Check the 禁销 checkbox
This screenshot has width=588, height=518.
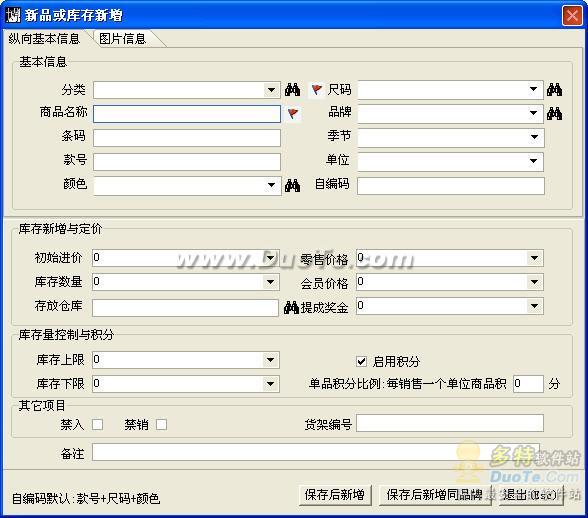(x=162, y=425)
